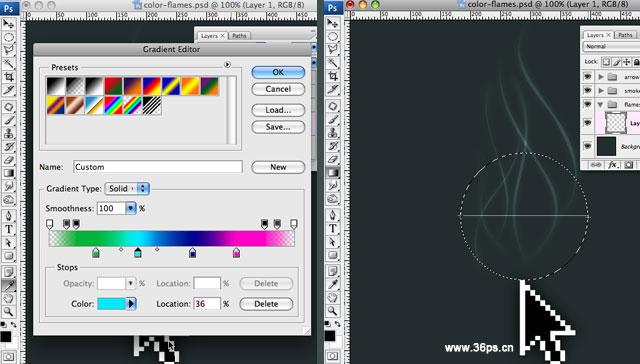Click the OK button in Gradient Editor
Viewport: 640px width, 364px height.
(278, 72)
